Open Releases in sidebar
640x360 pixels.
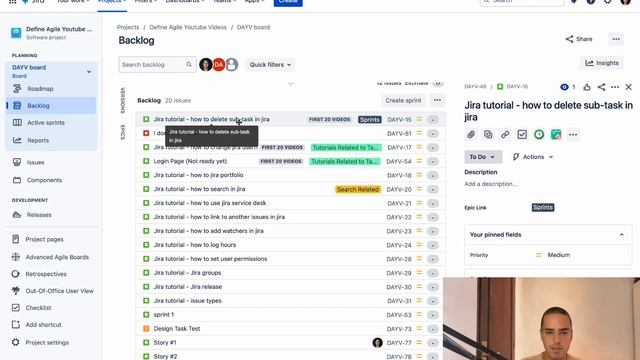click(x=39, y=215)
